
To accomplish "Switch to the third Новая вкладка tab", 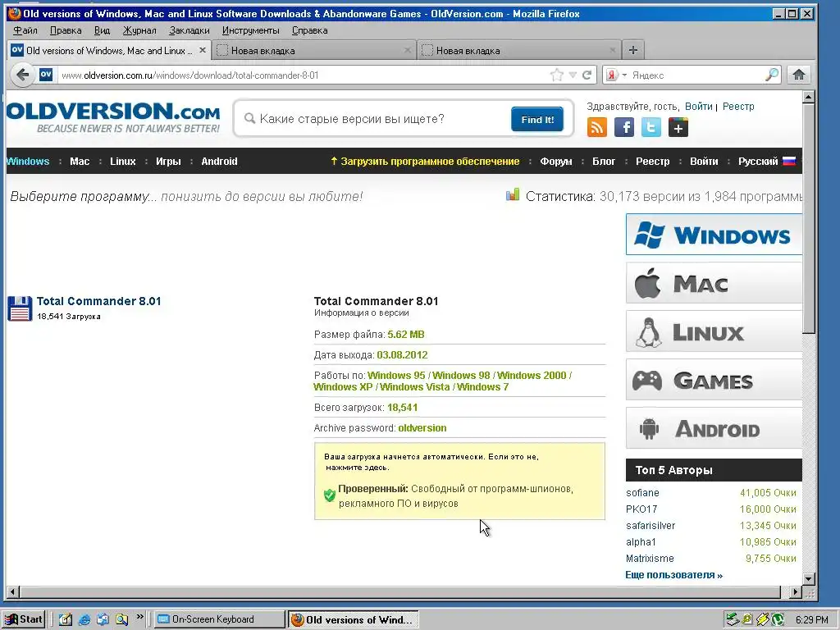I will [x=519, y=50].
